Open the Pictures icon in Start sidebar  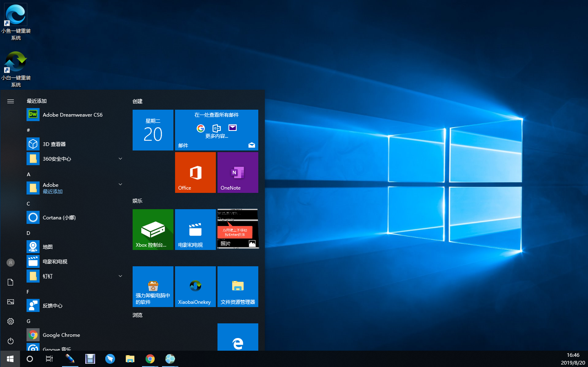11,302
